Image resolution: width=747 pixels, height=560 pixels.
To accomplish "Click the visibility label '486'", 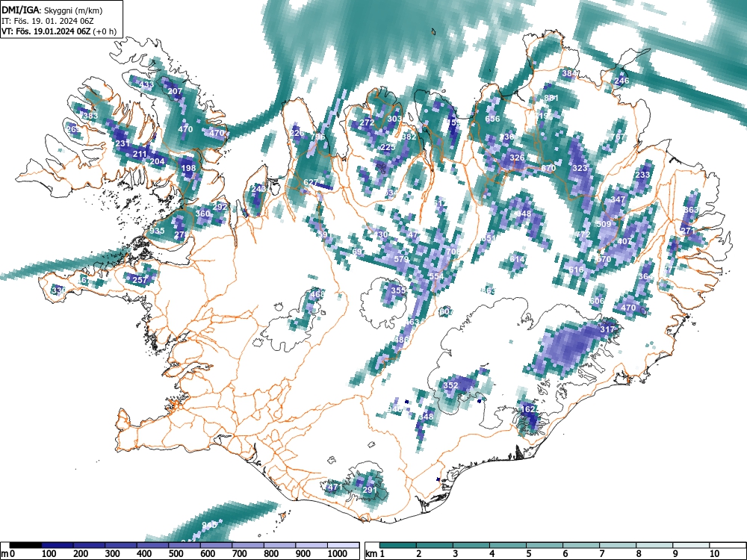I will (402, 340).
